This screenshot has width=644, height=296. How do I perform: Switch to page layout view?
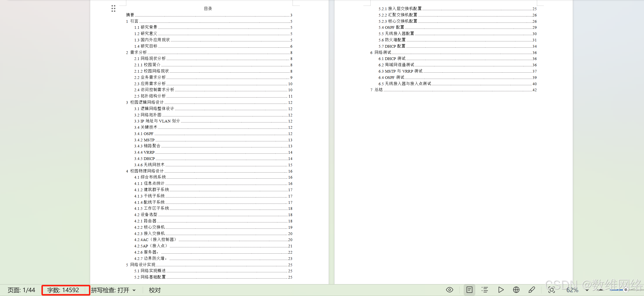coord(469,290)
